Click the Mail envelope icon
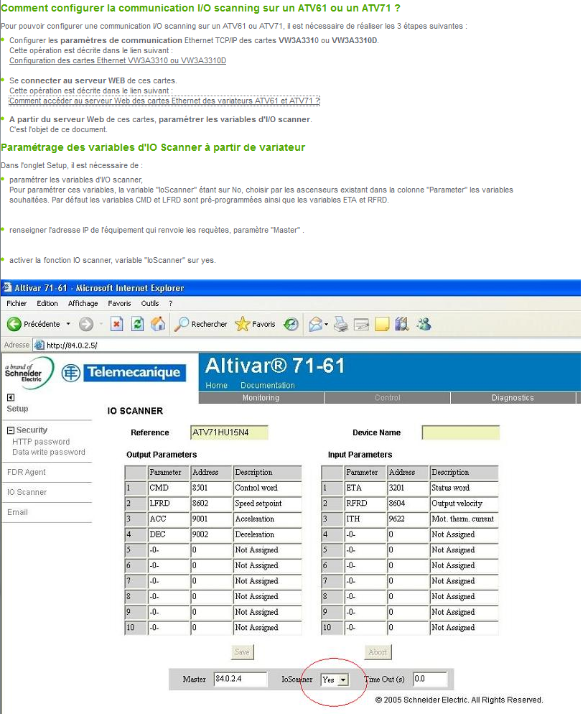Screen dimensions: 588x714 coord(315,324)
